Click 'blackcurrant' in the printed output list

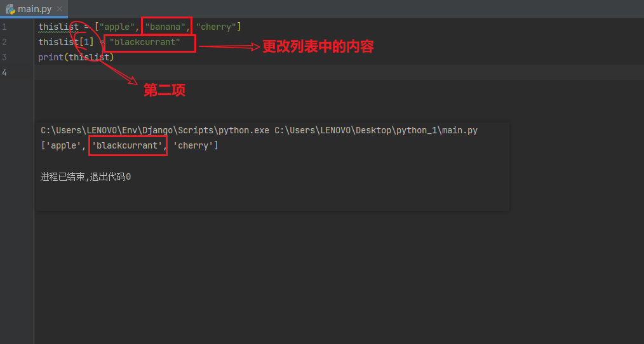pyautogui.click(x=127, y=146)
